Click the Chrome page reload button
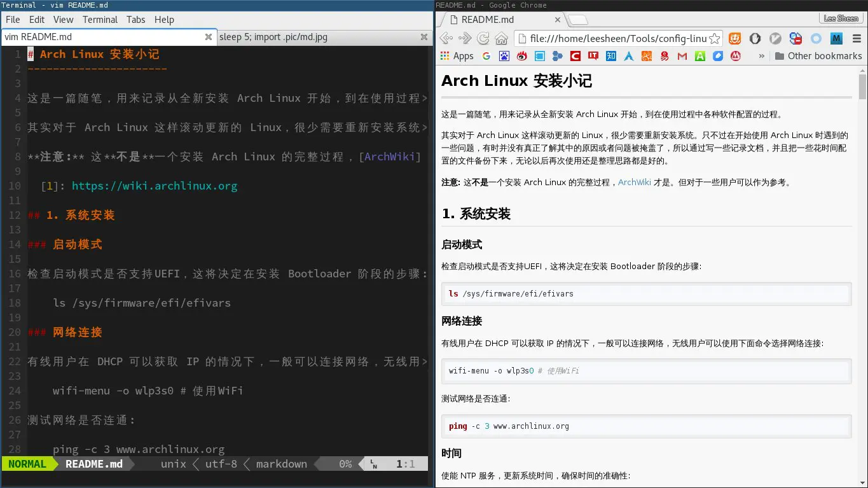868x488 pixels. coord(483,38)
